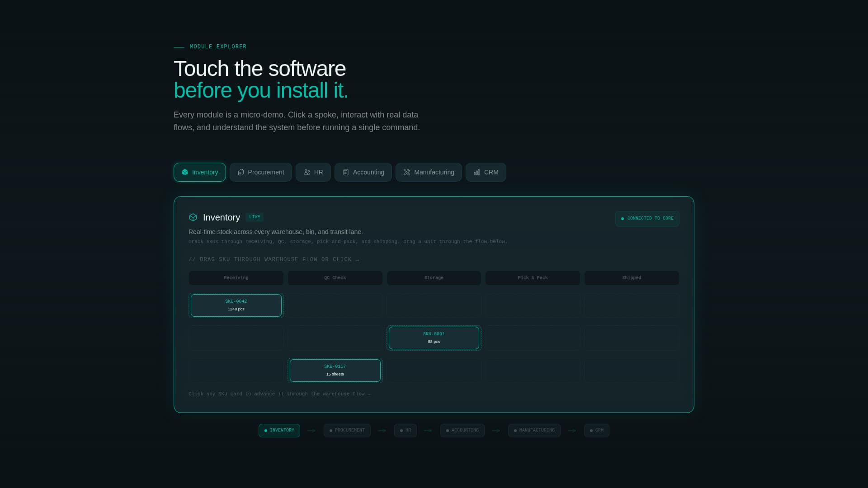Select the Pick & Pack column header

(533, 278)
